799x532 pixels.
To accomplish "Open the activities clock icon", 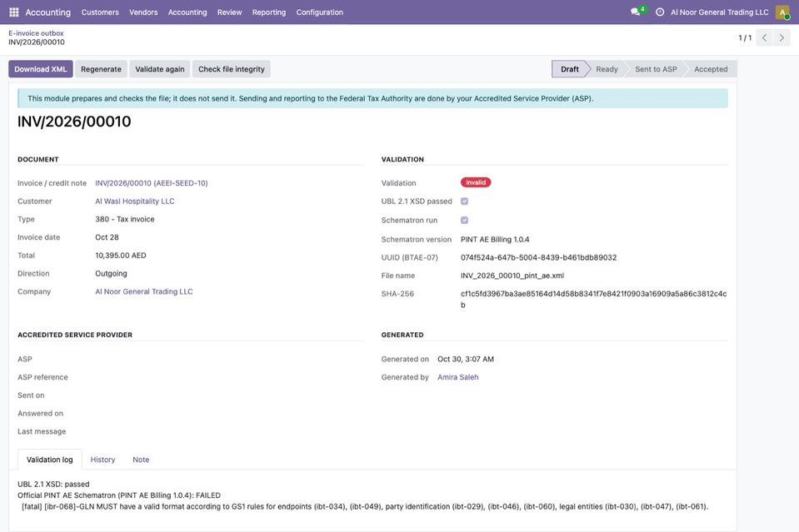I will tap(659, 12).
